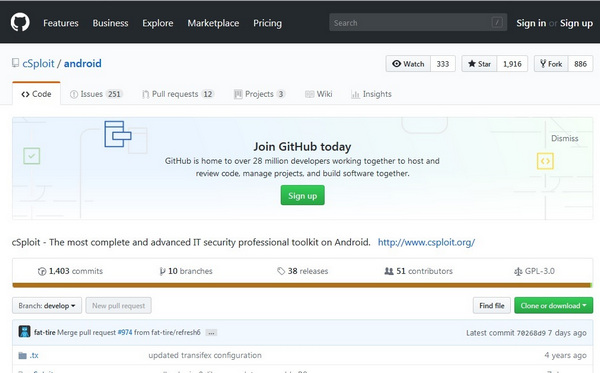Viewport: 600px width, 373px height.
Task: Open the Projects tab
Action: tap(259, 94)
